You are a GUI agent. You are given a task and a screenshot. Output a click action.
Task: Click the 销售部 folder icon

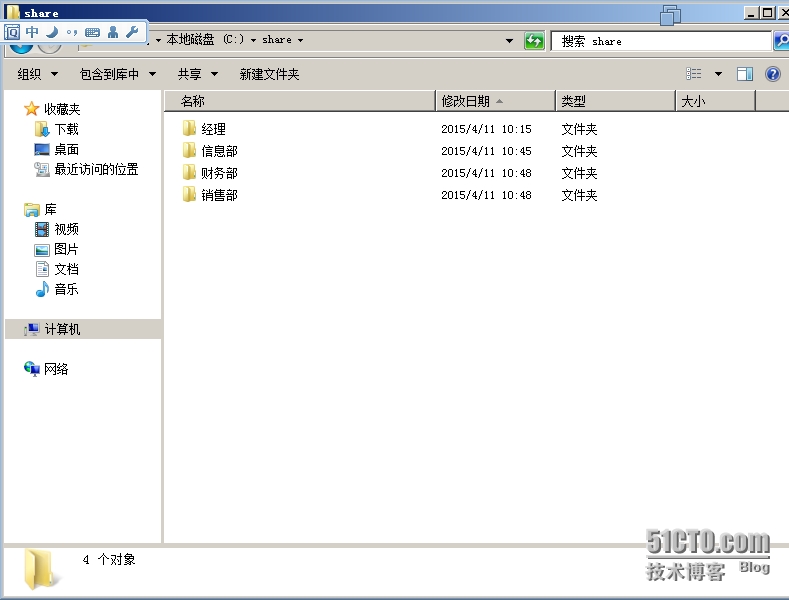[x=189, y=195]
